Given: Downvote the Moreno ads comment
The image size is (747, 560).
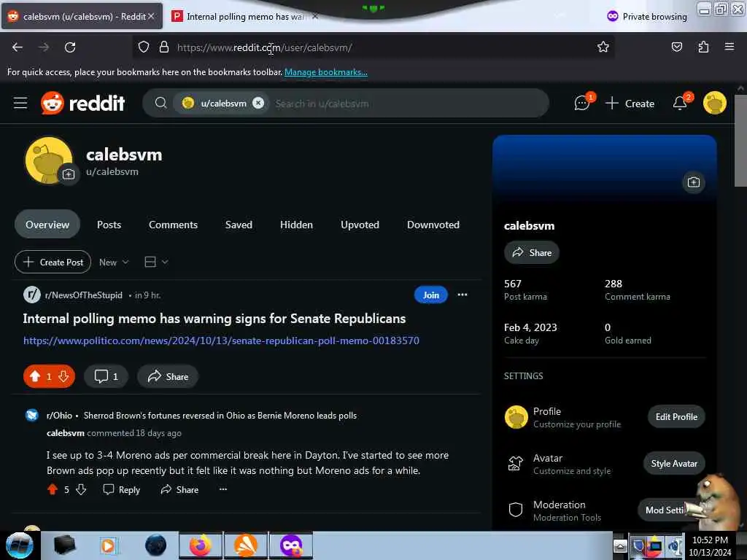Looking at the screenshot, I should coord(82,489).
